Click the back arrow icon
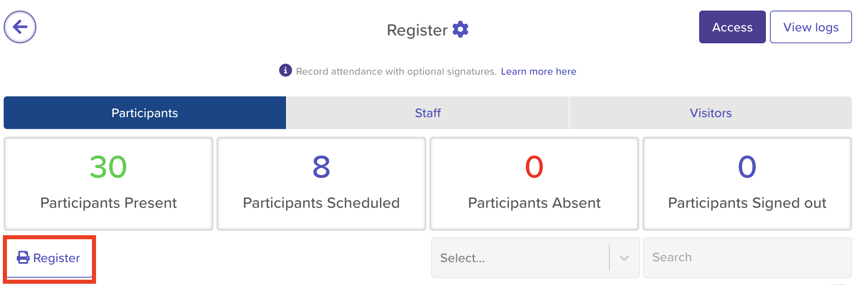 20,27
